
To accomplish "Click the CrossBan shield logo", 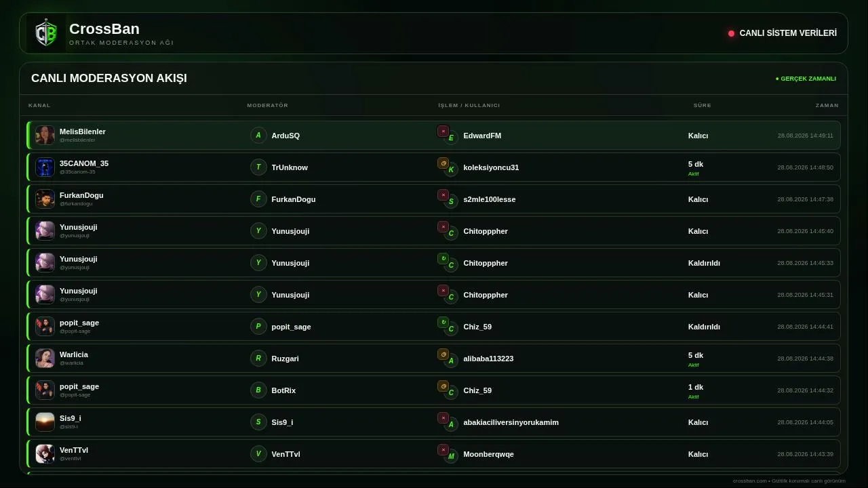I will [46, 33].
